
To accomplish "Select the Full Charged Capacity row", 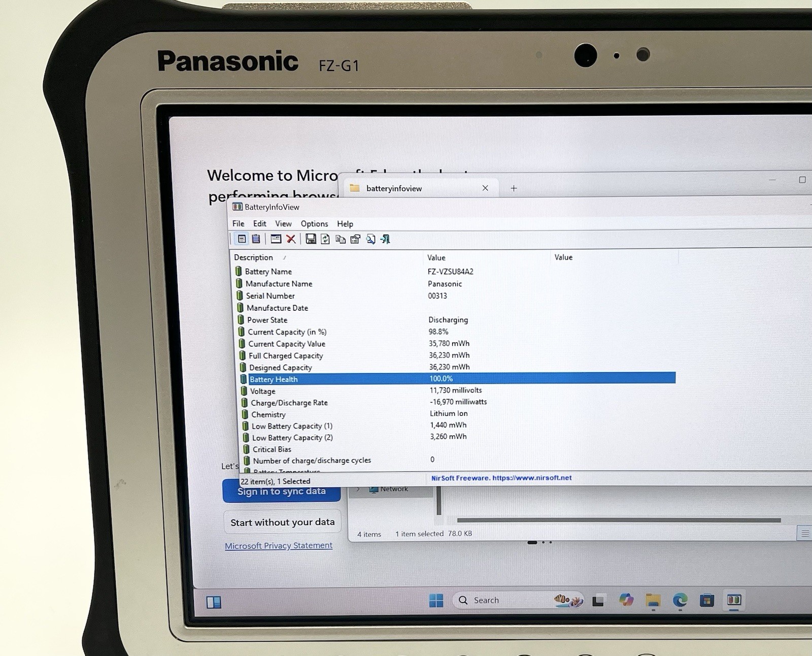I will 457,355.
